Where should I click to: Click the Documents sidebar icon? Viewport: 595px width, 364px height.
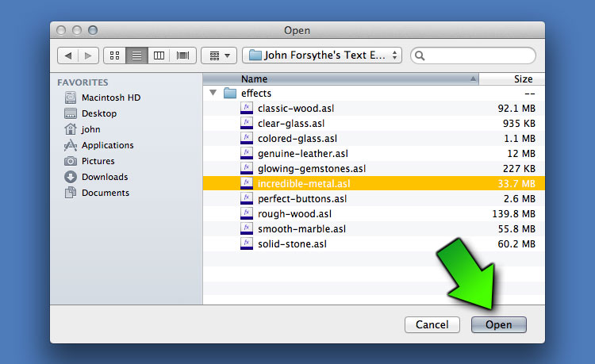click(x=71, y=193)
